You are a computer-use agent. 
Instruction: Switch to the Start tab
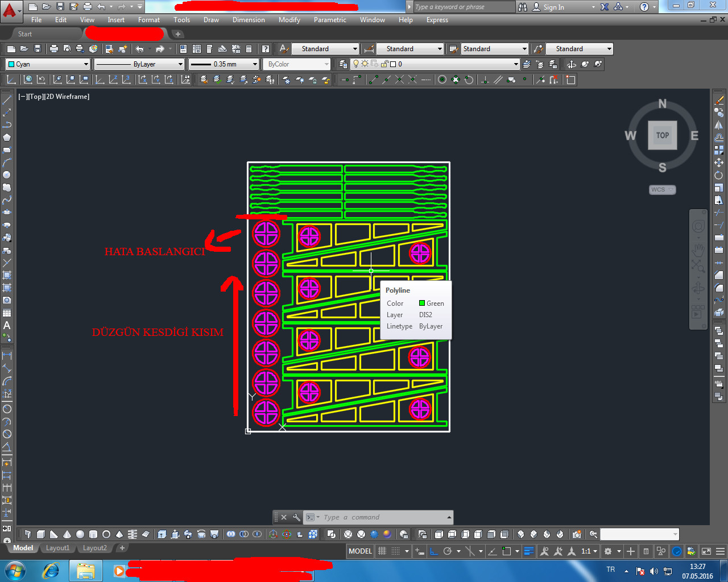[x=25, y=34]
